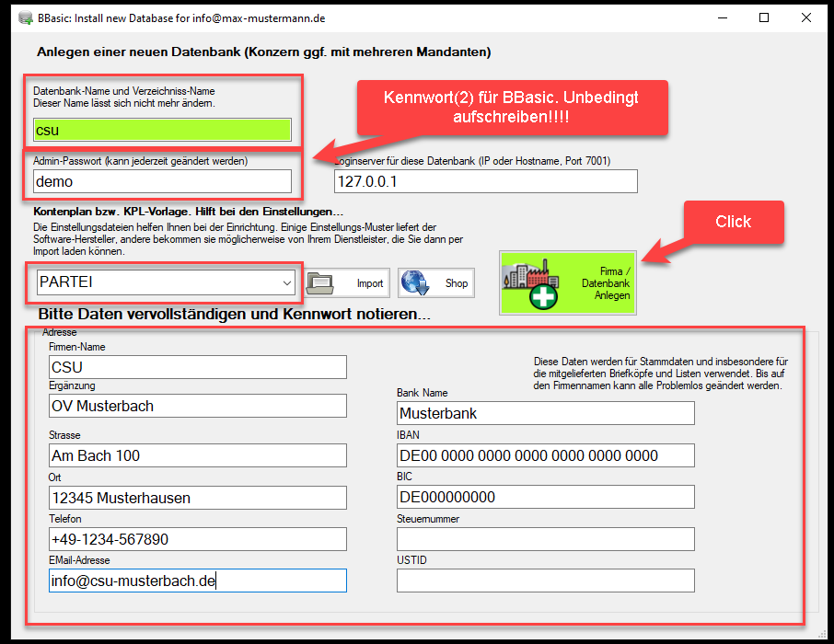Click the Admin-Passwort field with demo

162,181
